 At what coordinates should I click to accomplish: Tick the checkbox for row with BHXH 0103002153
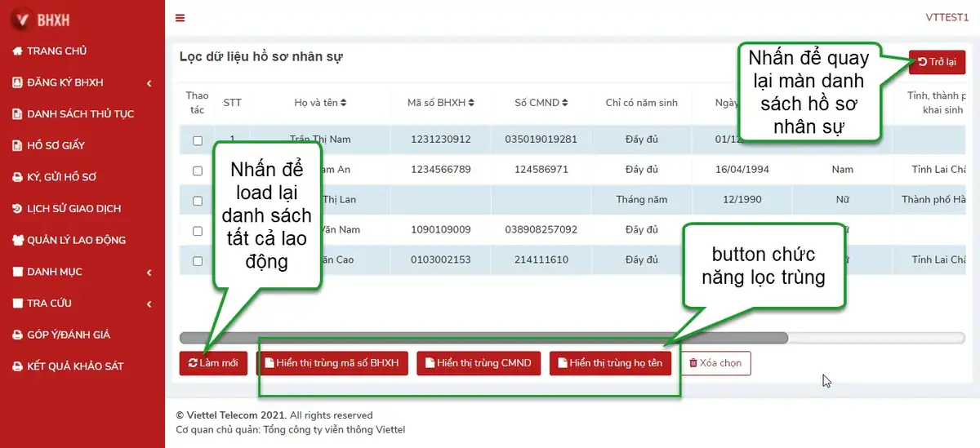pos(198,261)
